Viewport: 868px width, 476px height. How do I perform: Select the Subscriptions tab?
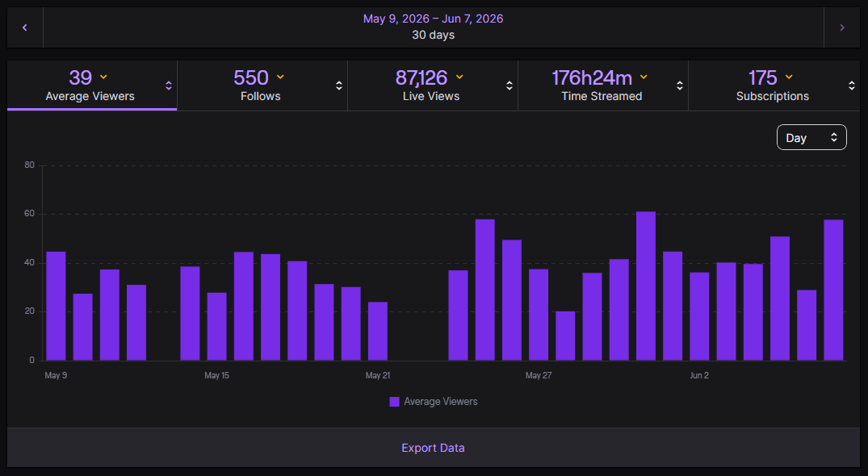click(774, 86)
